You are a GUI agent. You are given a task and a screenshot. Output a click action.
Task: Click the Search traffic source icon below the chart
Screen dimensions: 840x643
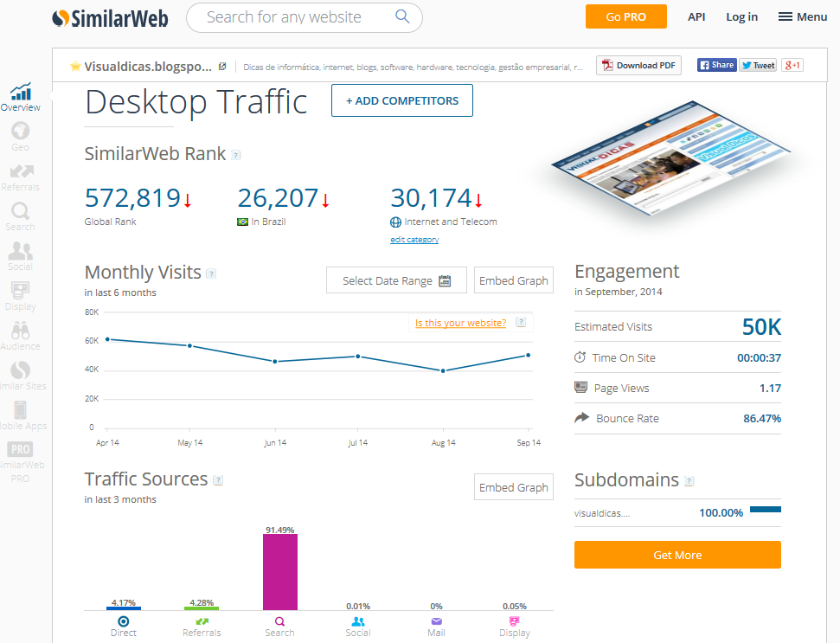tap(279, 621)
